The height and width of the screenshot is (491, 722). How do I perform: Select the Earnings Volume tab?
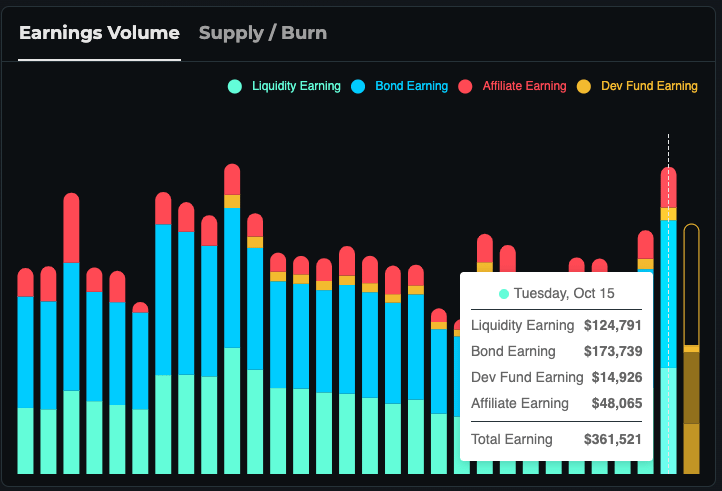pyautogui.click(x=99, y=33)
